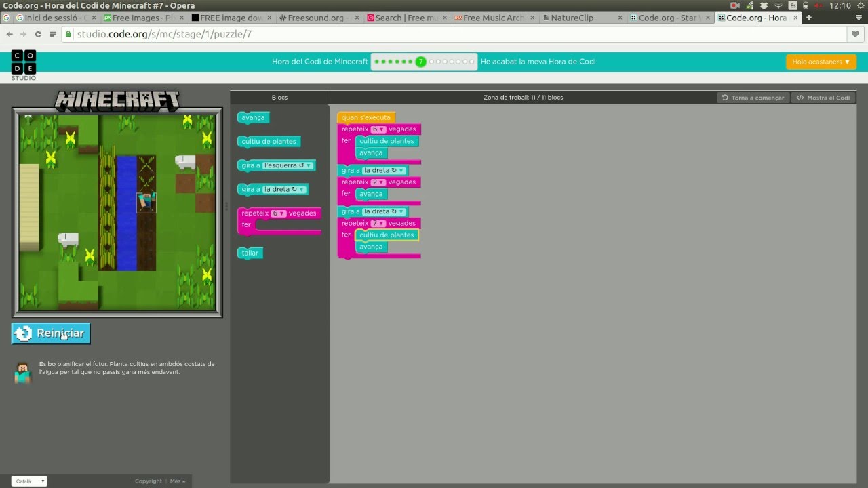Click the recording camera icon in system tray
The width and height of the screenshot is (868, 488).
734,5
